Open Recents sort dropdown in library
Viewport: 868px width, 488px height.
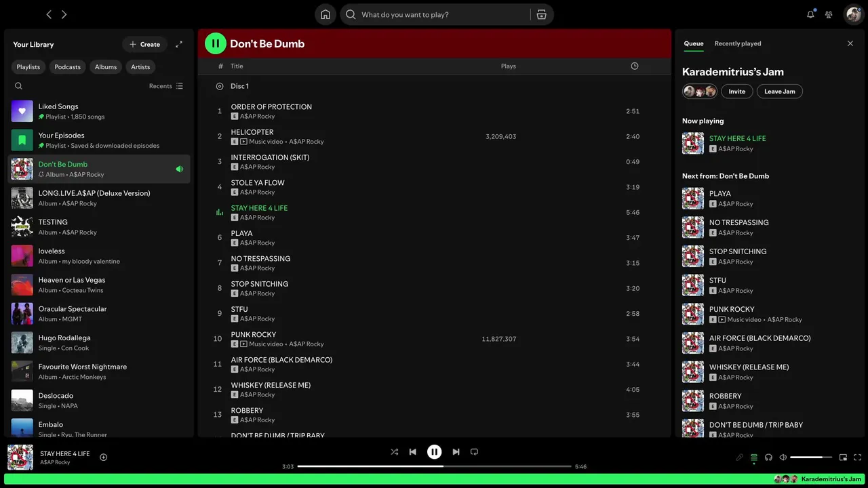166,86
